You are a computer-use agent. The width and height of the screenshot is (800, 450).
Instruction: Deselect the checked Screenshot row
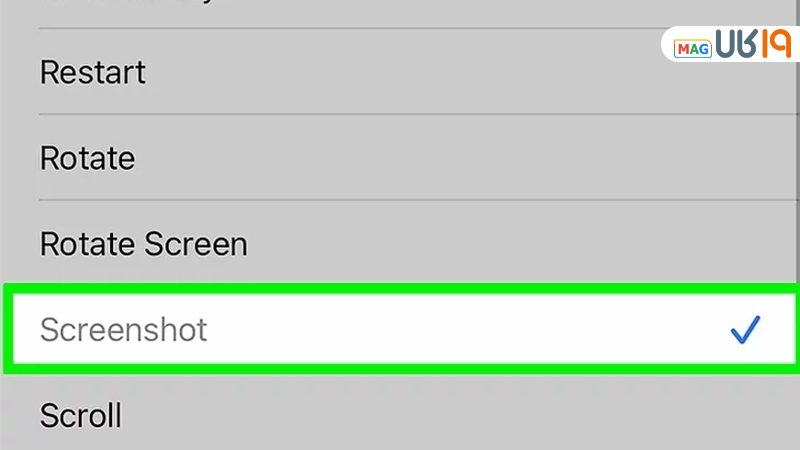click(400, 330)
